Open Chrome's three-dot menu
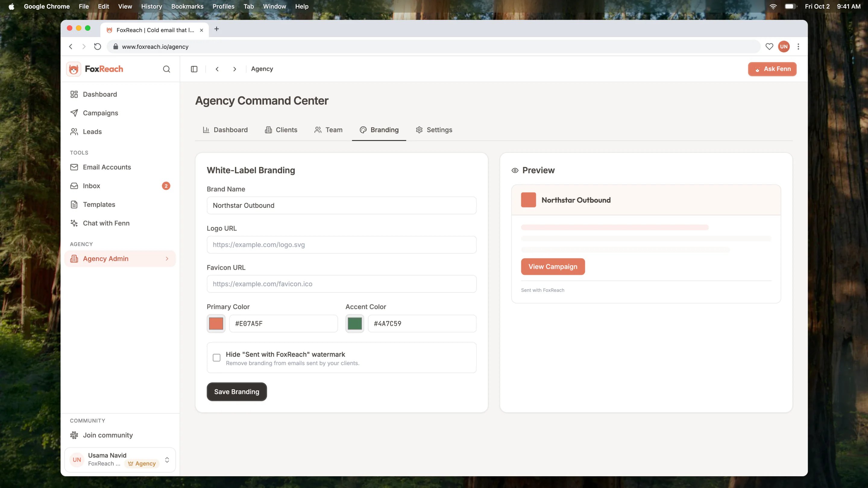Image resolution: width=868 pixels, height=488 pixels. click(x=798, y=46)
